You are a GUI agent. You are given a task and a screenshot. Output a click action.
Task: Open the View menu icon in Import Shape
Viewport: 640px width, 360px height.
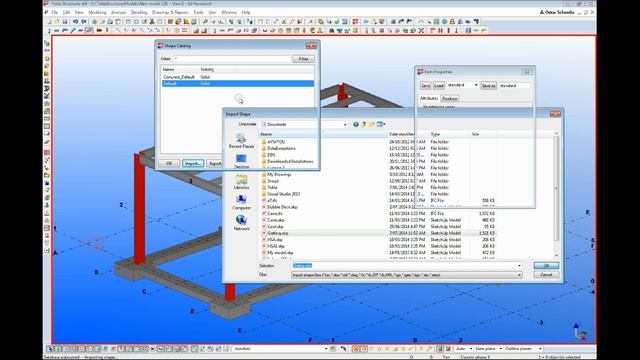click(381, 124)
